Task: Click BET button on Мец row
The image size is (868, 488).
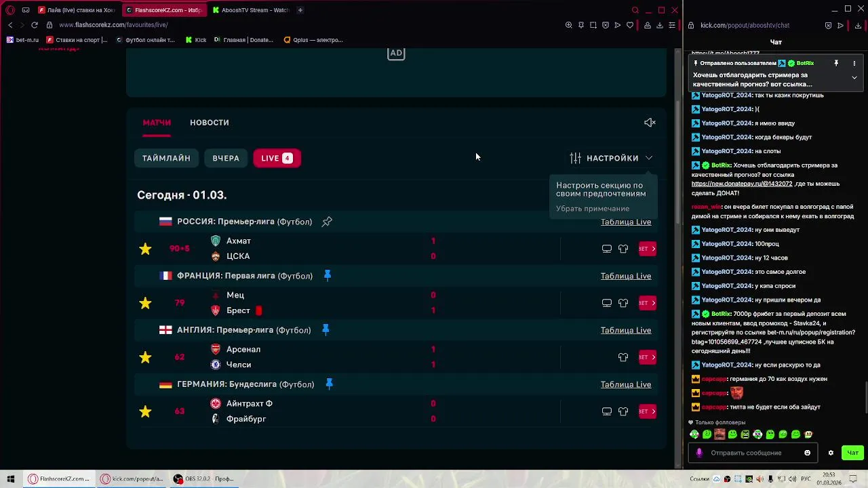Action: click(648, 303)
